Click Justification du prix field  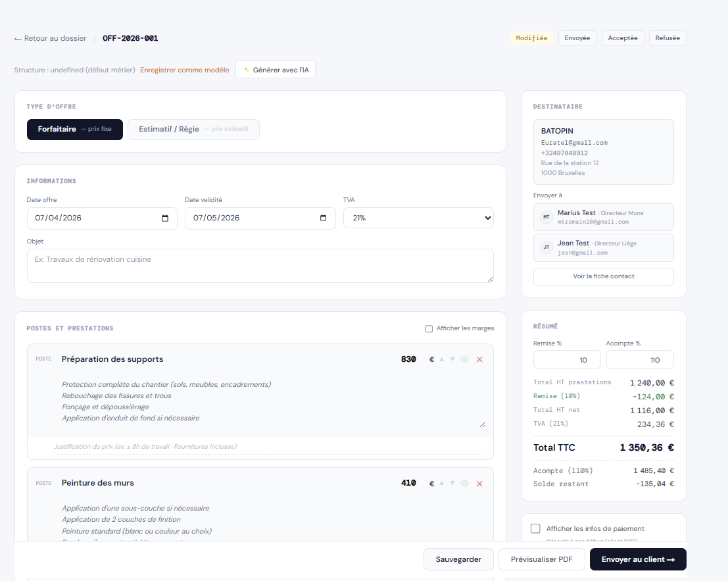point(268,447)
